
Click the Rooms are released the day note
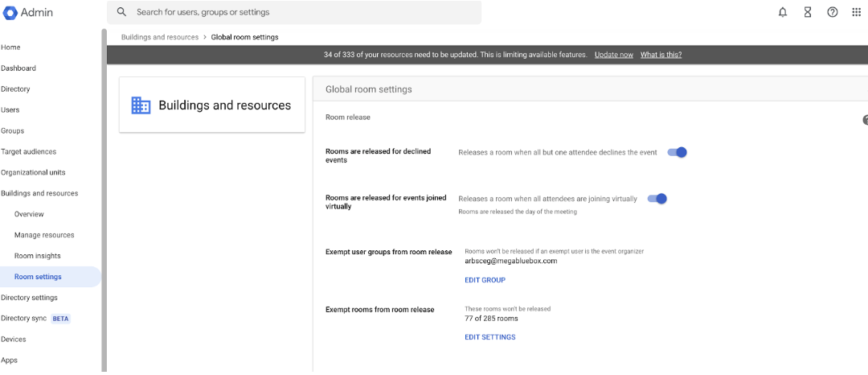coord(518,212)
